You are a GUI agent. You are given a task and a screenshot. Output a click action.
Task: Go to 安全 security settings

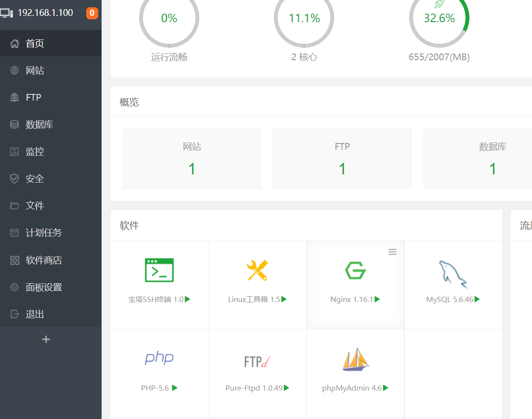[x=51, y=179]
